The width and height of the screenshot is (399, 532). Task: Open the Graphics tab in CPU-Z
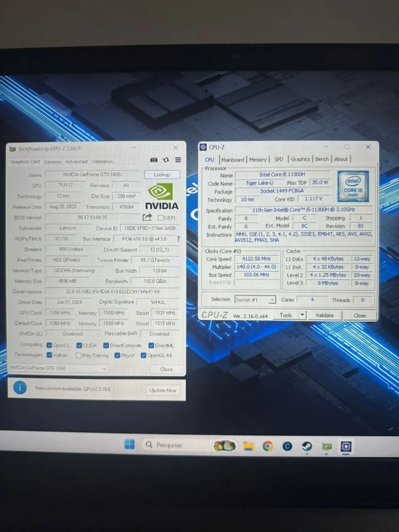click(300, 159)
